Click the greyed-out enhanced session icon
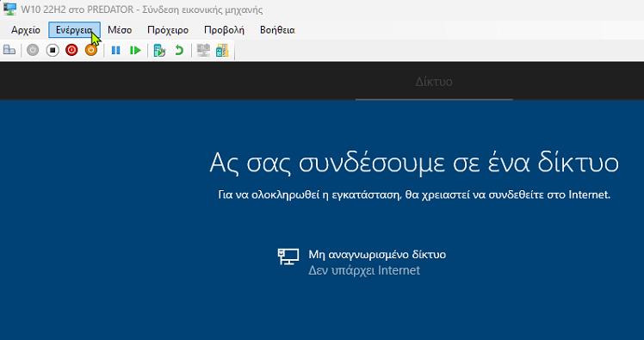This screenshot has width=644, height=340. coord(203,50)
